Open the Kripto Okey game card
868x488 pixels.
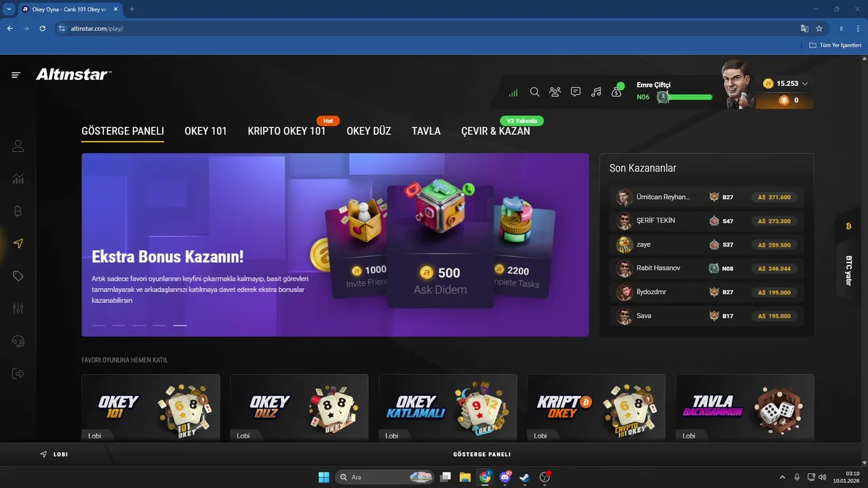[x=596, y=408]
